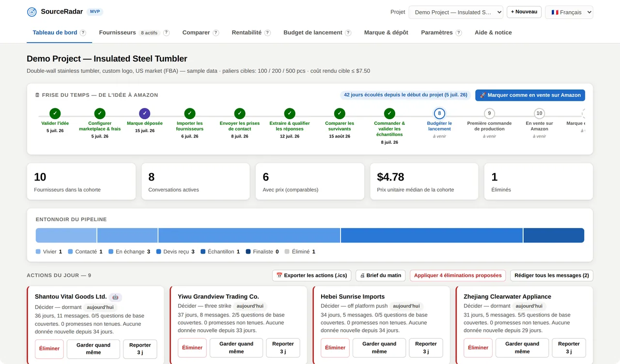Viewport: 620px width, 364px height.
Task: Select step 8 Budgéter le lancement
Action: pyautogui.click(x=439, y=113)
